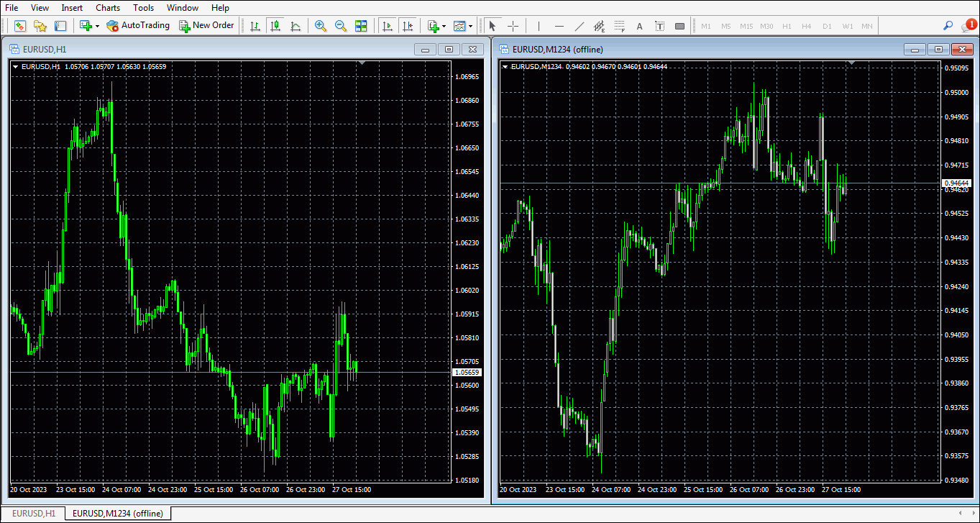Open the Charts menu

(x=108, y=8)
